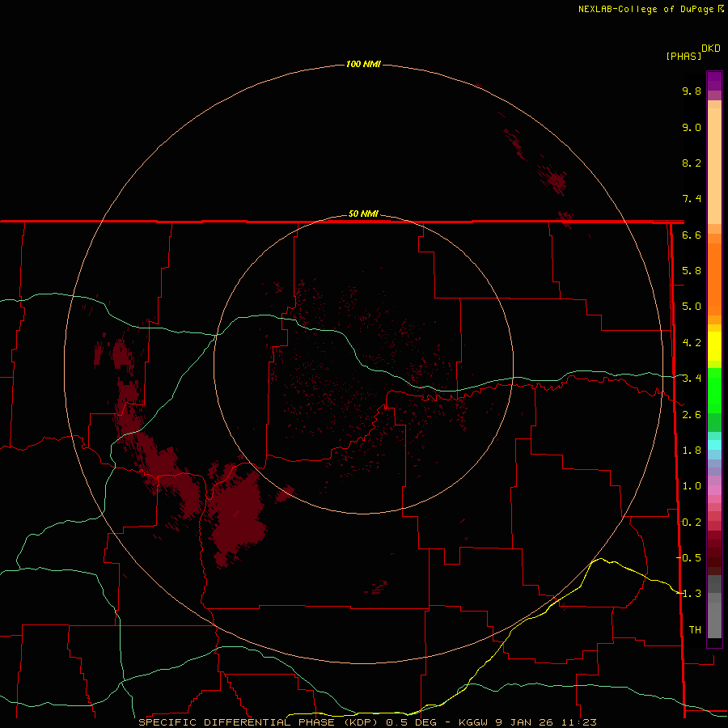The image size is (728, 728).
Task: Click the 2.6 value on color scale
Action: [x=692, y=415]
